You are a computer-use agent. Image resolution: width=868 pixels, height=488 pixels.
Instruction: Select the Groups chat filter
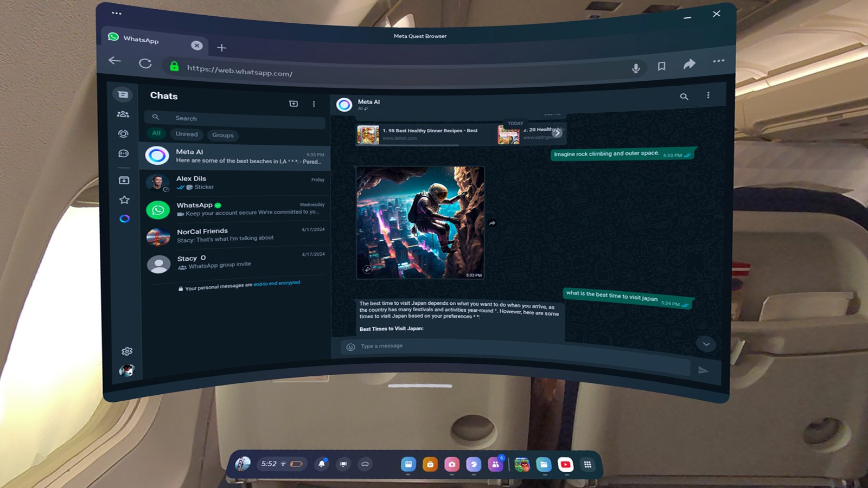(223, 135)
